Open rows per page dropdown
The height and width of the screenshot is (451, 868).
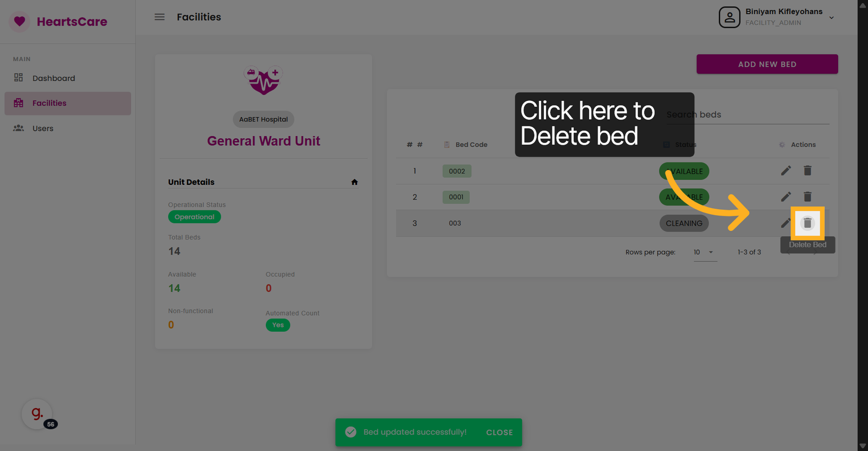tap(704, 252)
